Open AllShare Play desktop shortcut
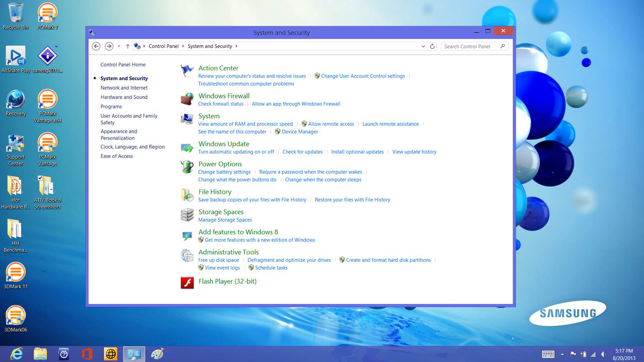This screenshot has height=362, width=644. [15, 59]
